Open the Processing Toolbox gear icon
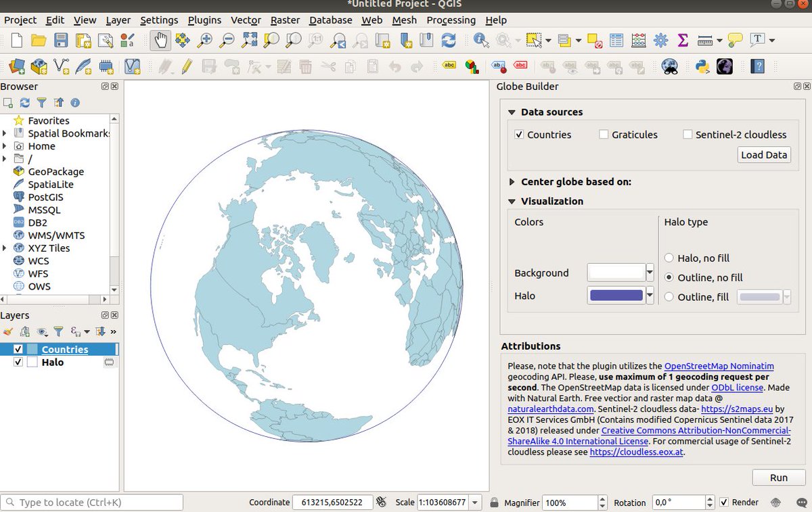Image resolution: width=812 pixels, height=512 pixels. [x=661, y=41]
